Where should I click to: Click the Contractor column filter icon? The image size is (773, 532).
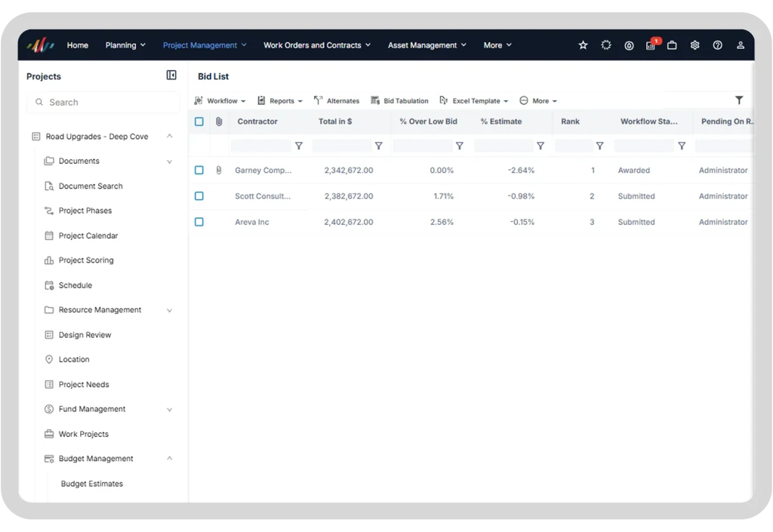point(299,146)
